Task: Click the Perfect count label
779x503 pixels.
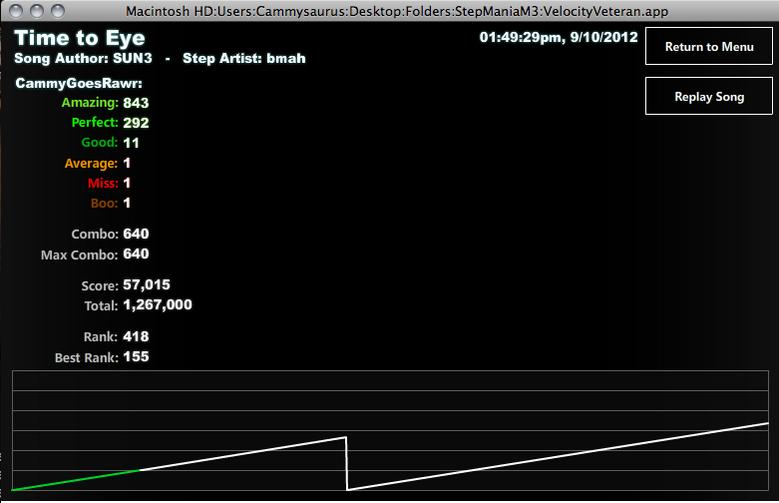Action: [x=95, y=123]
